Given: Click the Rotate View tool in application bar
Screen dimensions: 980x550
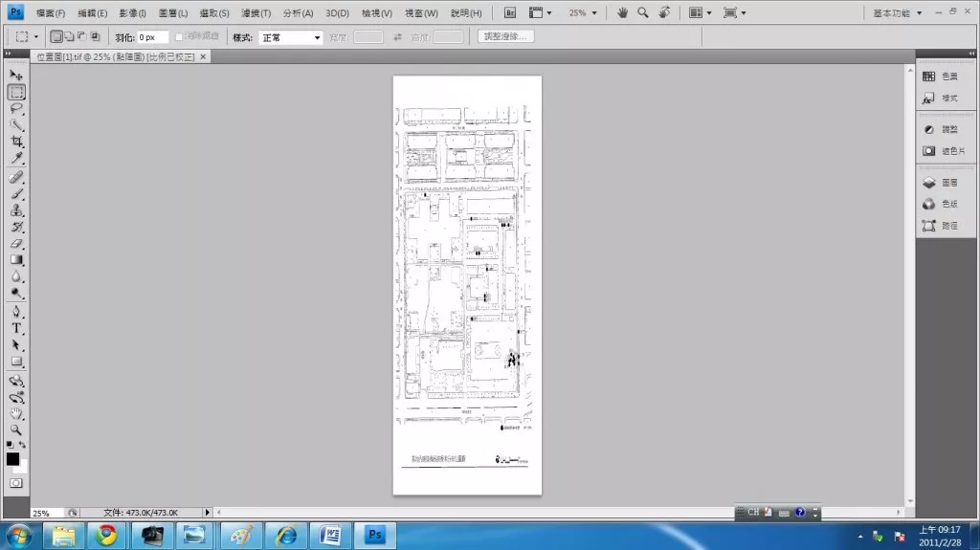Looking at the screenshot, I should [x=664, y=12].
